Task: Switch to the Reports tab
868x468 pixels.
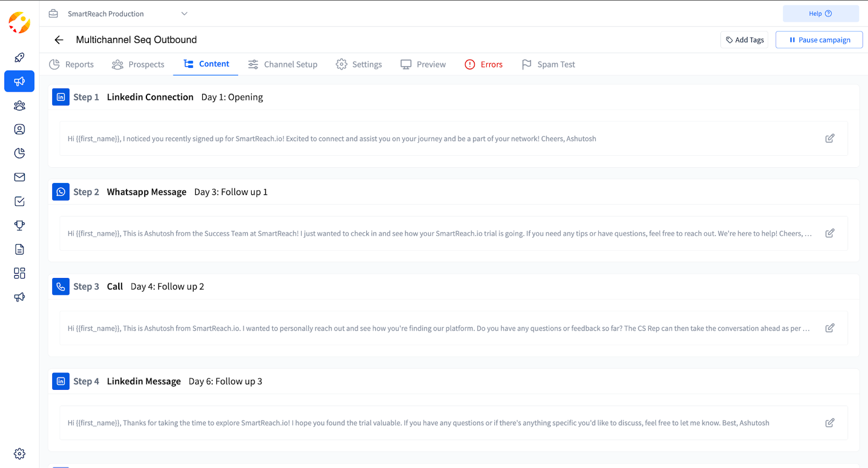Action: 72,64
